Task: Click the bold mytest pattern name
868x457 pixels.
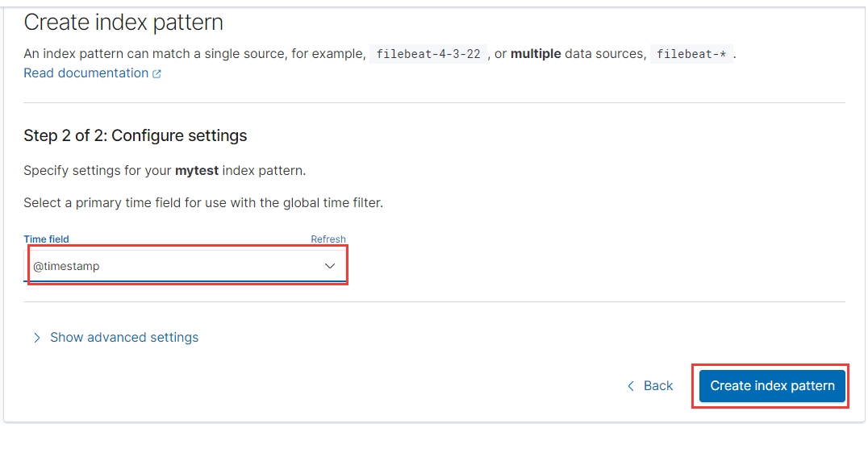Action: (197, 171)
